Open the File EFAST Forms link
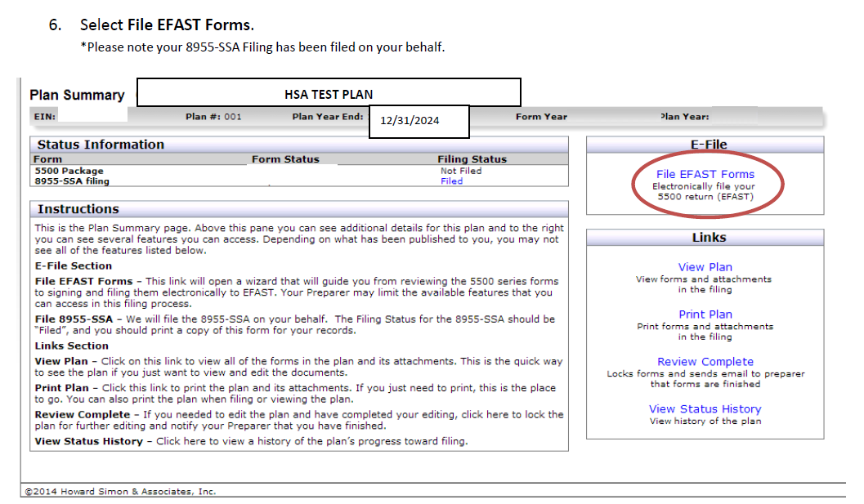Screen dimensions: 864x504 tap(705, 174)
